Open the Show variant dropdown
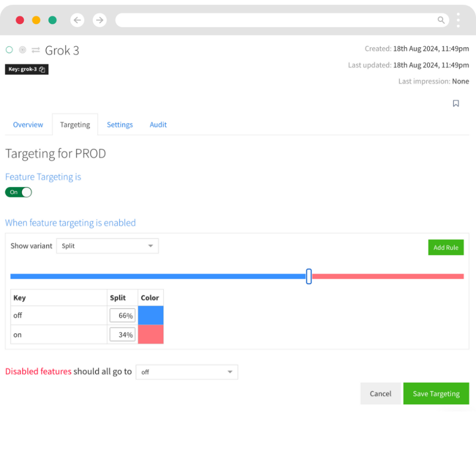Screen dimensions: 476x476 coord(107,246)
